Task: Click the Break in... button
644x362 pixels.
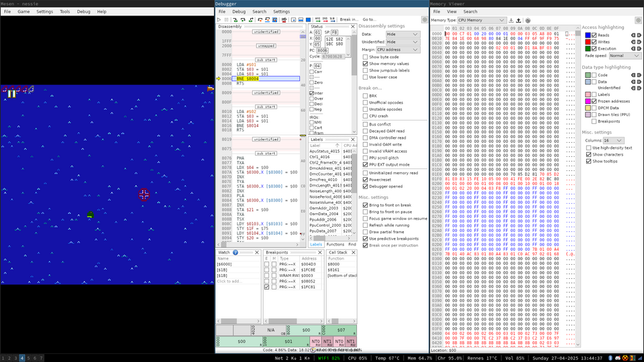Action: click(349, 19)
